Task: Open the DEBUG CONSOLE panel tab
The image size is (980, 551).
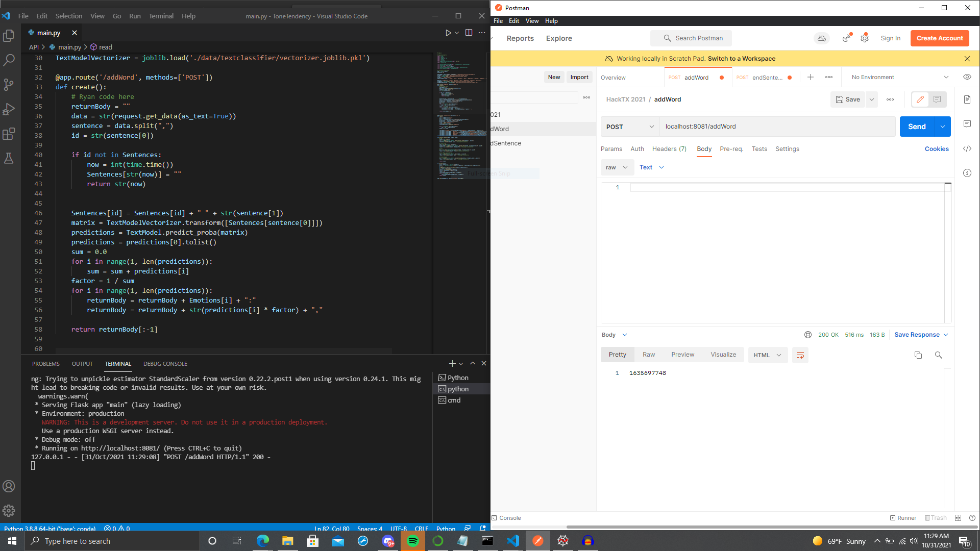Action: click(165, 364)
